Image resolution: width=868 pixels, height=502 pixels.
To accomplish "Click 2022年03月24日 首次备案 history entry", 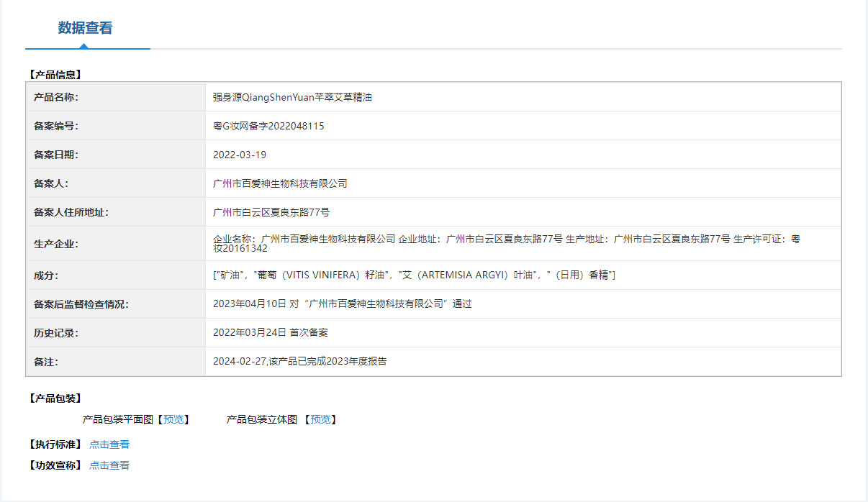I will [271, 333].
